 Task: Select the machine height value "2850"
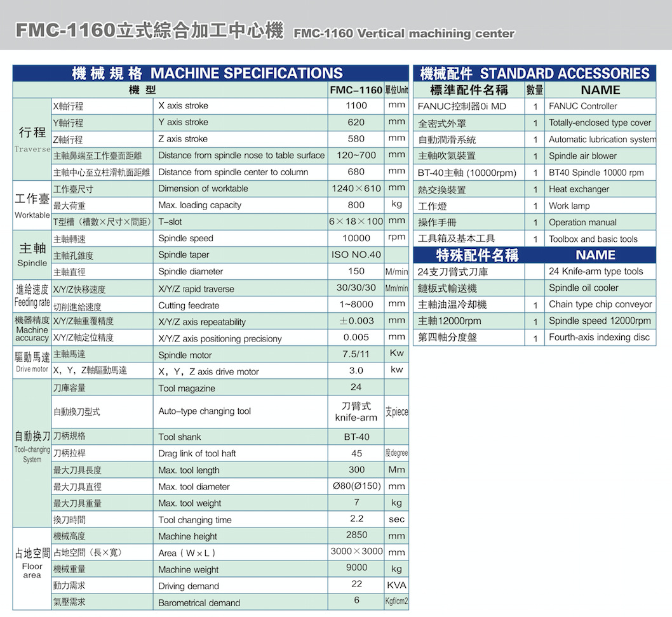click(x=356, y=534)
